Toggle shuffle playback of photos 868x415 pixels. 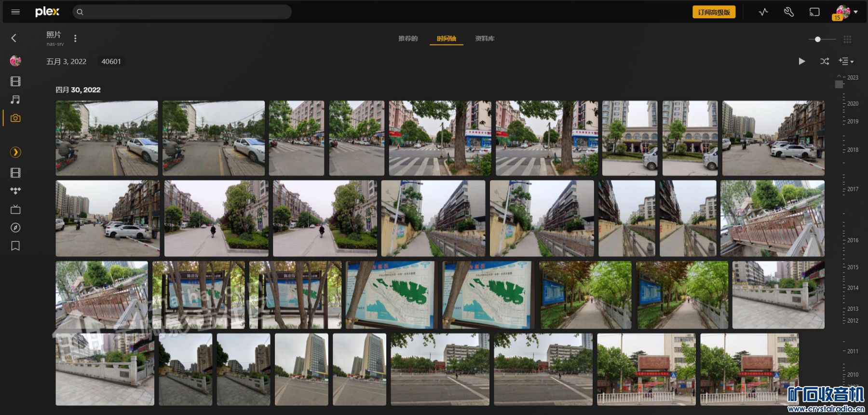tap(825, 61)
